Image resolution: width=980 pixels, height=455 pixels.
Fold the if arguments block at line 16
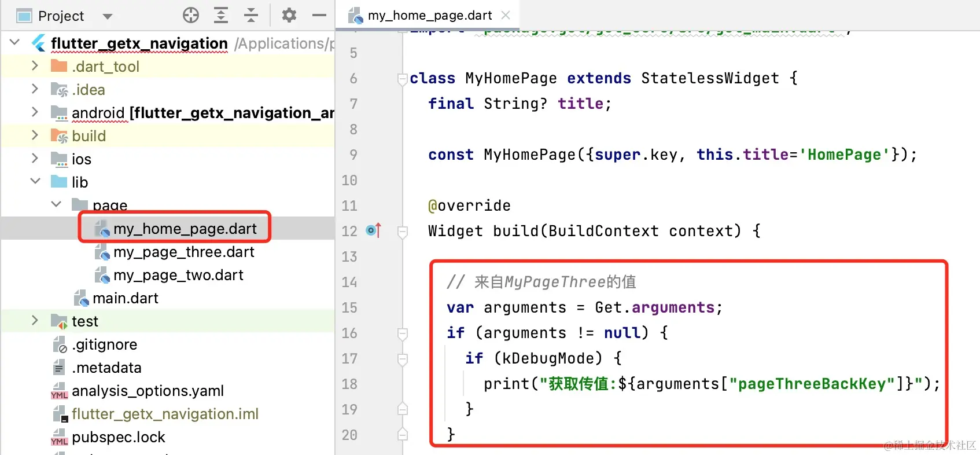tap(403, 333)
